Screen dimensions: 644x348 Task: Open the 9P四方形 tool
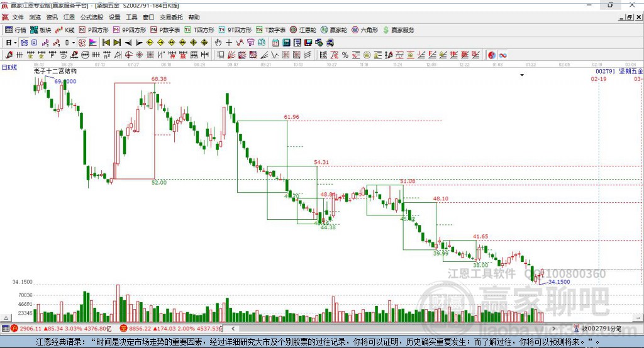tap(130, 30)
